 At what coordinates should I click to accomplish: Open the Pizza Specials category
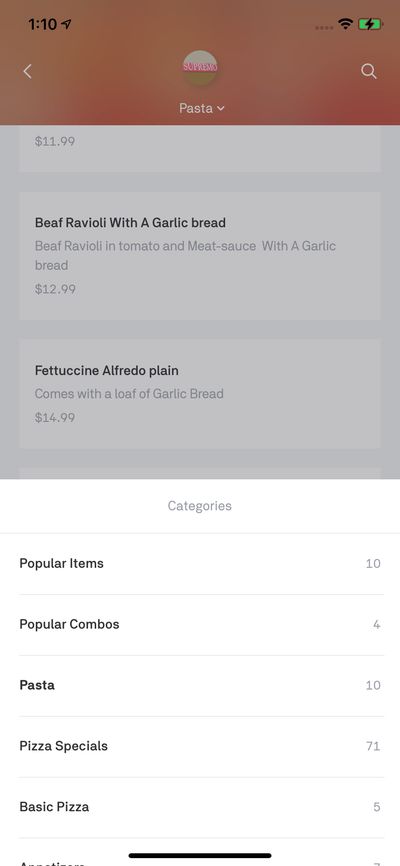click(x=200, y=746)
